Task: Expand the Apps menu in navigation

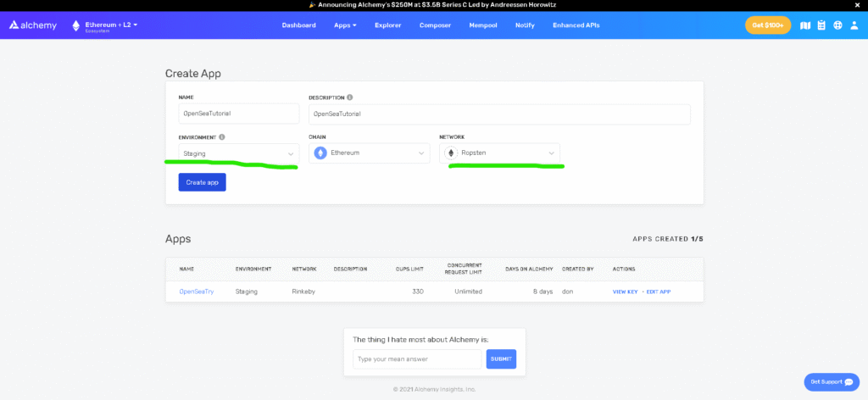Action: (x=345, y=25)
